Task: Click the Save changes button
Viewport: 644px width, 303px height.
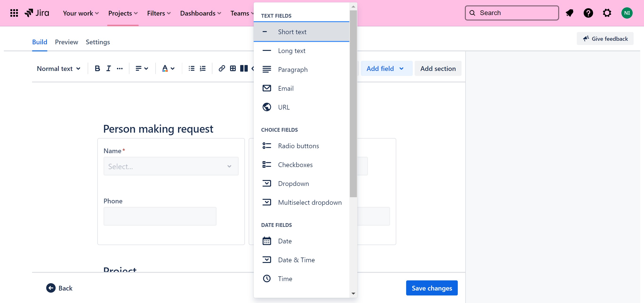Action: coord(432,288)
